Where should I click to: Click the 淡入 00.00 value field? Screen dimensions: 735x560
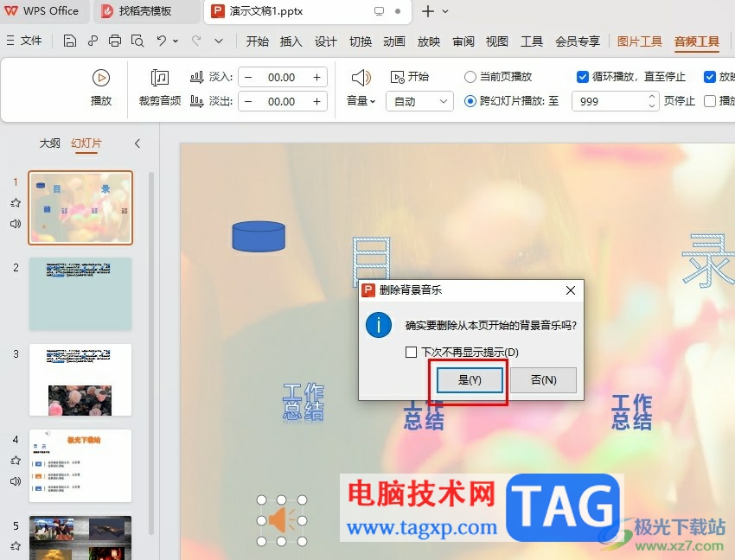pyautogui.click(x=281, y=77)
